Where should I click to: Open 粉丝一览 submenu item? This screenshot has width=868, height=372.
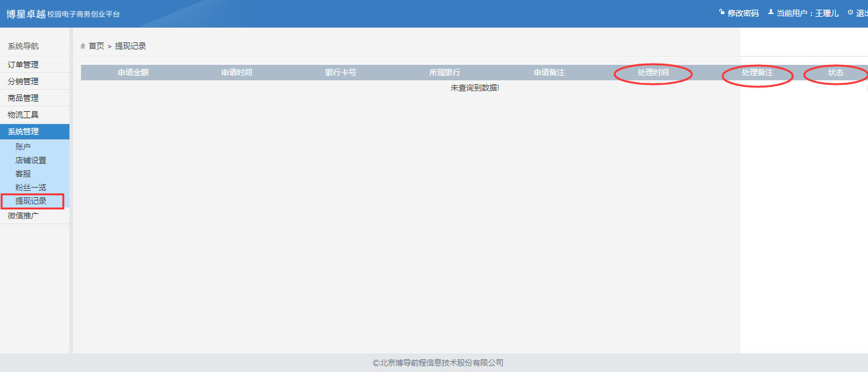[31, 188]
